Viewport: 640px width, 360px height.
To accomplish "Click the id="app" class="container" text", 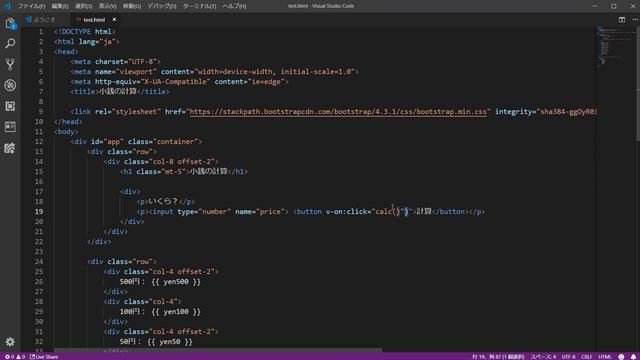I will [144, 142].
